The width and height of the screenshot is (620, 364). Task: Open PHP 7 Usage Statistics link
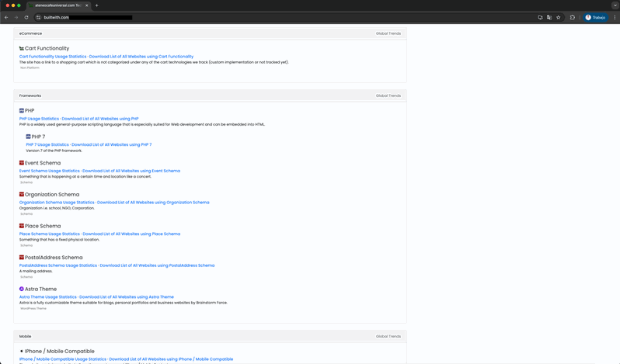click(47, 144)
